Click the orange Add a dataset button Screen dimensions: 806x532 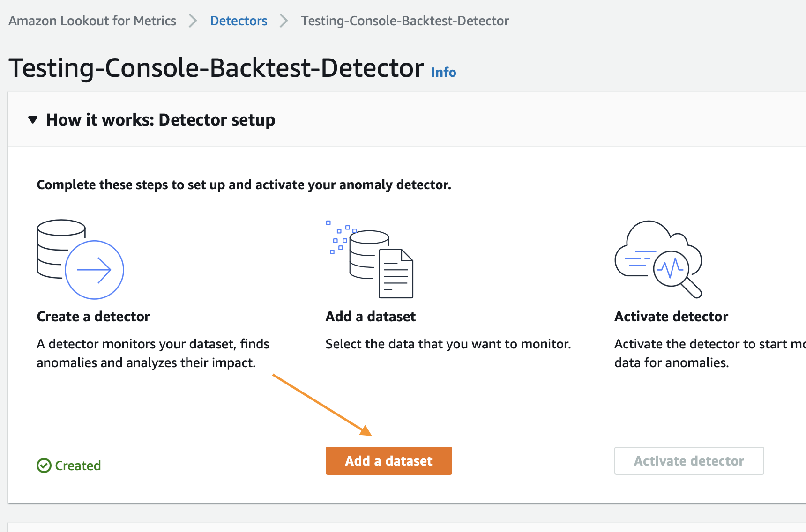pos(388,461)
